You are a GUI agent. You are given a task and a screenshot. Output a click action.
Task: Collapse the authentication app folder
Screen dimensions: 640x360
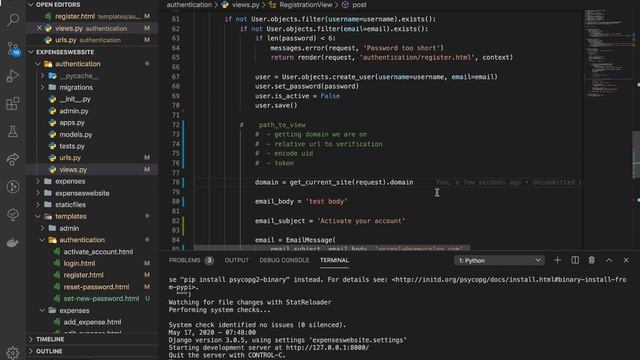[38, 64]
